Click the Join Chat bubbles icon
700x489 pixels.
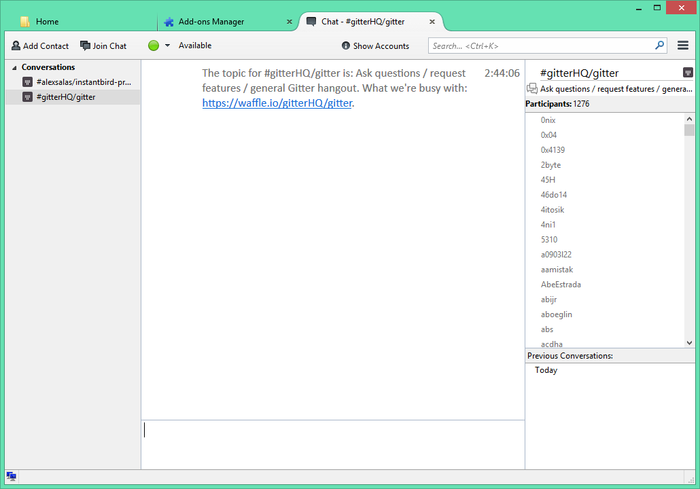pyautogui.click(x=85, y=46)
